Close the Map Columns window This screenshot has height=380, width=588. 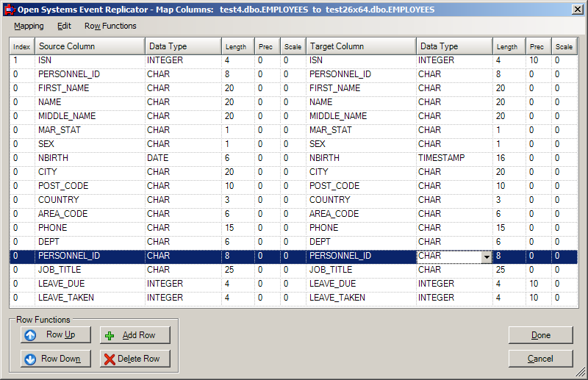tap(578, 10)
